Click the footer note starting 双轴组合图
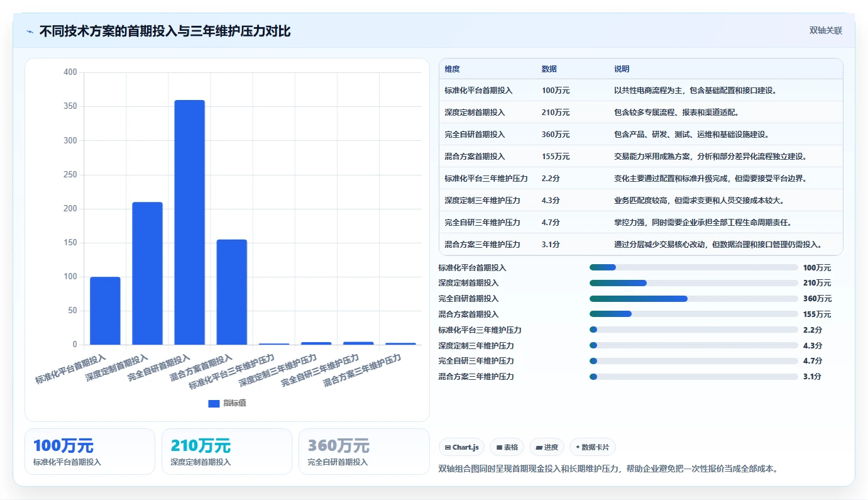The height and width of the screenshot is (500, 868). (608, 469)
